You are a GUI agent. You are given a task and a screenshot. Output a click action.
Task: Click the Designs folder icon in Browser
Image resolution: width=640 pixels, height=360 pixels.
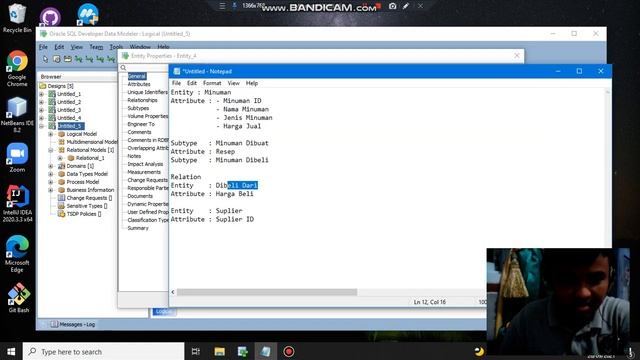click(43, 86)
